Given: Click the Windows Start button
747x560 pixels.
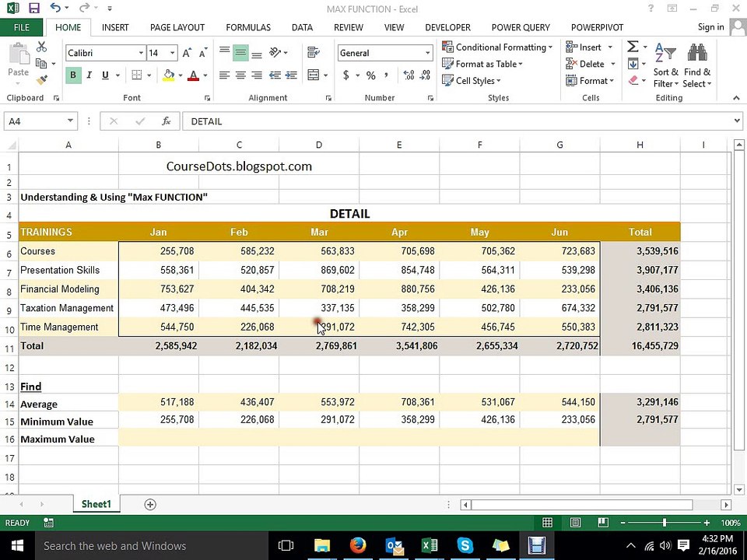Looking at the screenshot, I should [17, 546].
